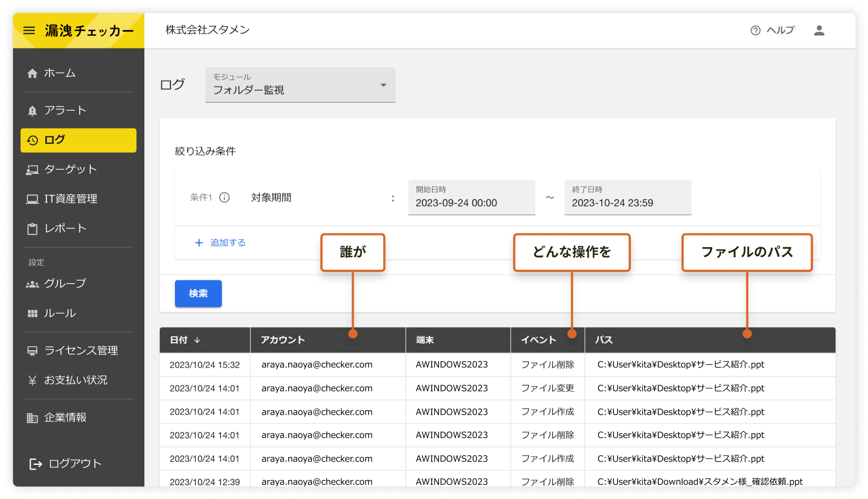Click the help question mark icon
Screen dimensions: 868x499
coord(755,31)
